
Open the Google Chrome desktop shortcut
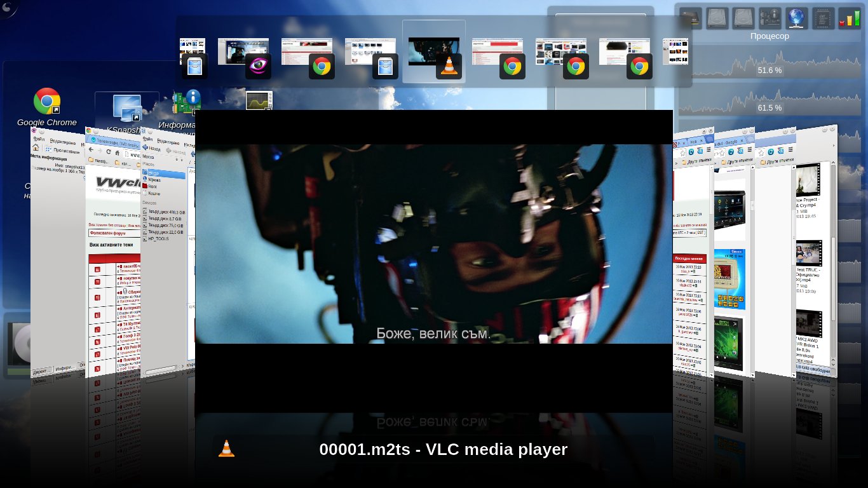point(46,102)
